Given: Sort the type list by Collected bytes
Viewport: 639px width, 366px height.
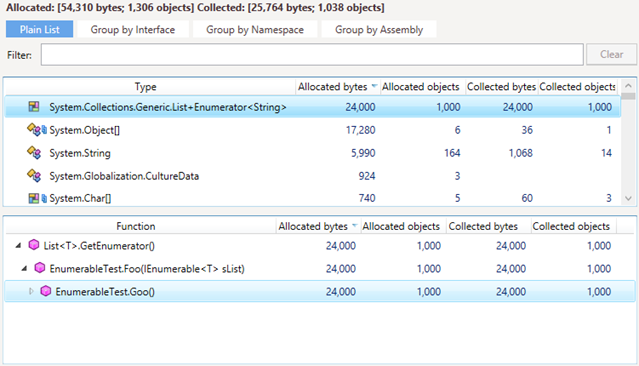Looking at the screenshot, I should (x=501, y=87).
